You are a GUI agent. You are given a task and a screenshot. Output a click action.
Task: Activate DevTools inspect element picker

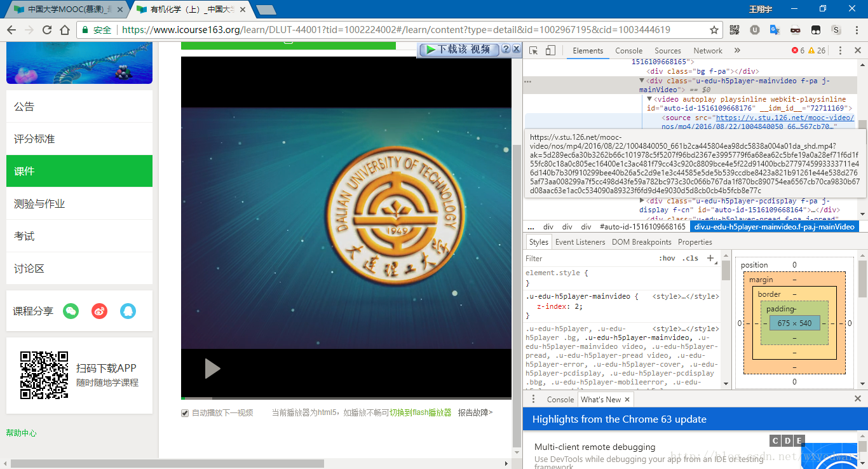click(534, 51)
